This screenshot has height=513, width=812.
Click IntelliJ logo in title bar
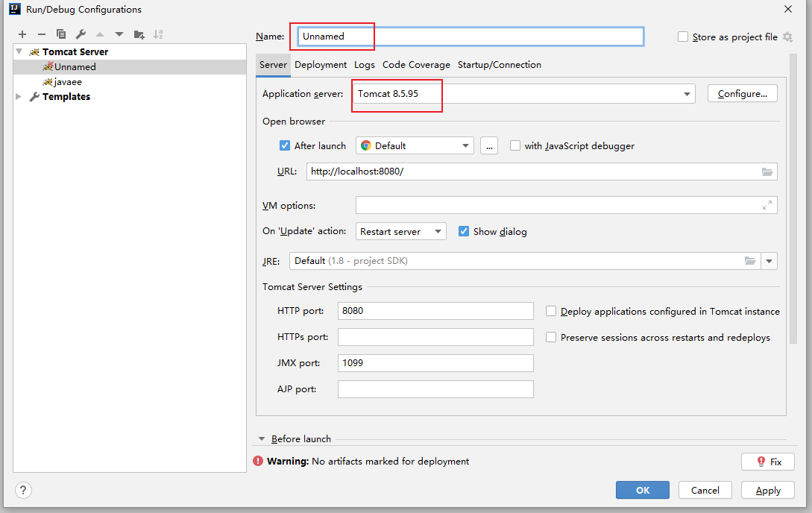15,9
